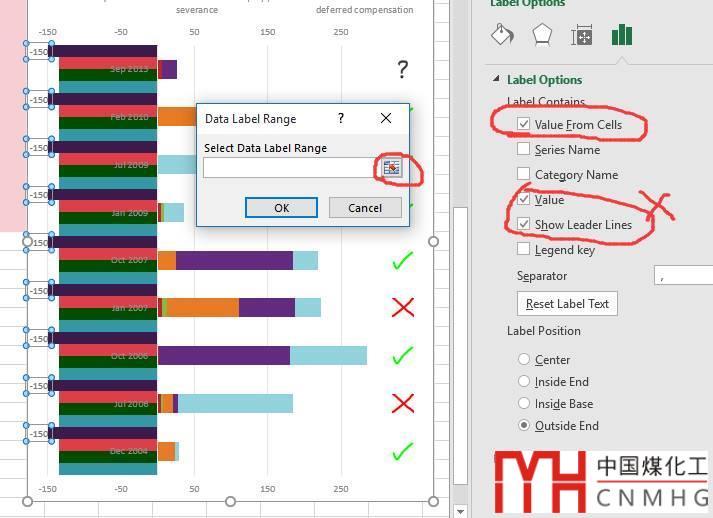Select the Center label position radio button

click(524, 359)
